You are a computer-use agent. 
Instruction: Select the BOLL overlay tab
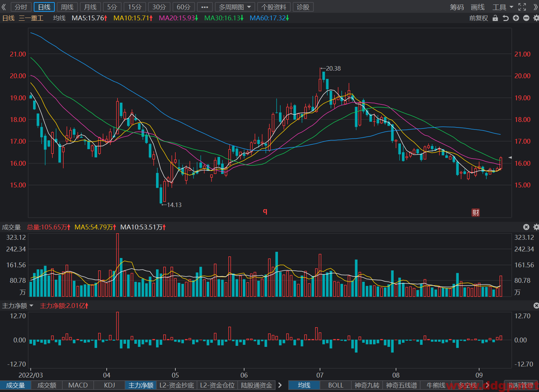click(335, 385)
